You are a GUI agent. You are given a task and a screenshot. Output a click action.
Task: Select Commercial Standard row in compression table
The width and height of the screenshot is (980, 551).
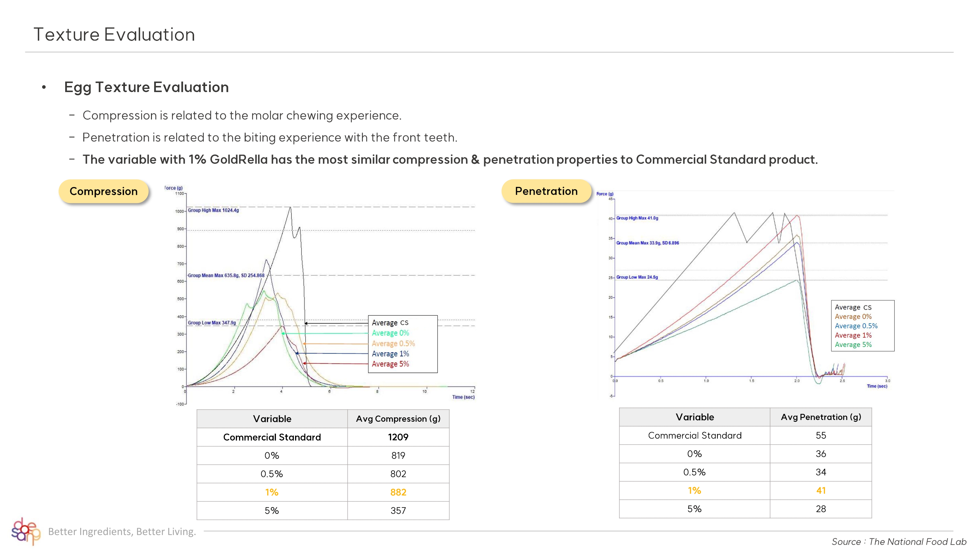272,437
